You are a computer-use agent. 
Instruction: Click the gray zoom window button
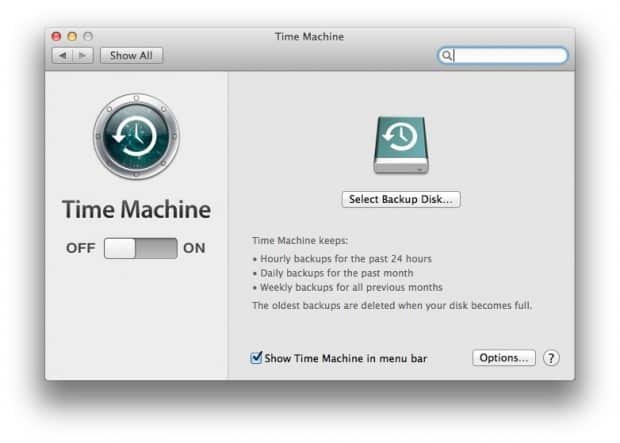tap(88, 36)
